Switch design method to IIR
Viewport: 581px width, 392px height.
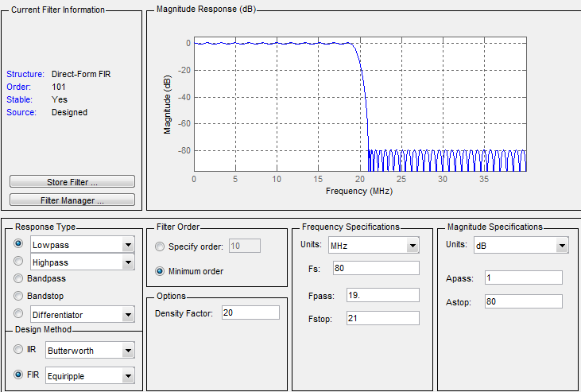18,349
